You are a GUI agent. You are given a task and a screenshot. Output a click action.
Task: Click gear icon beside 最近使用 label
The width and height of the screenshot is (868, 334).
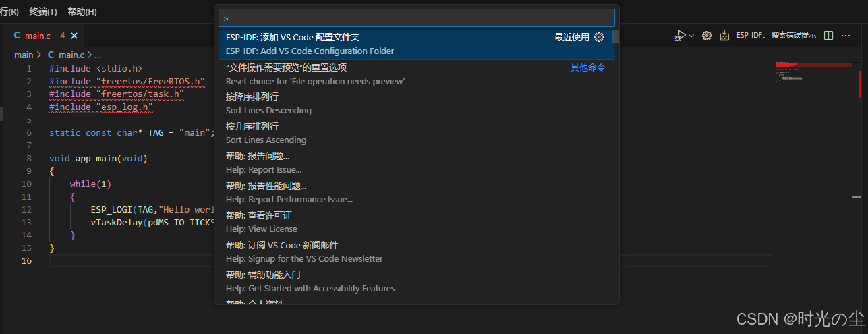coord(599,38)
